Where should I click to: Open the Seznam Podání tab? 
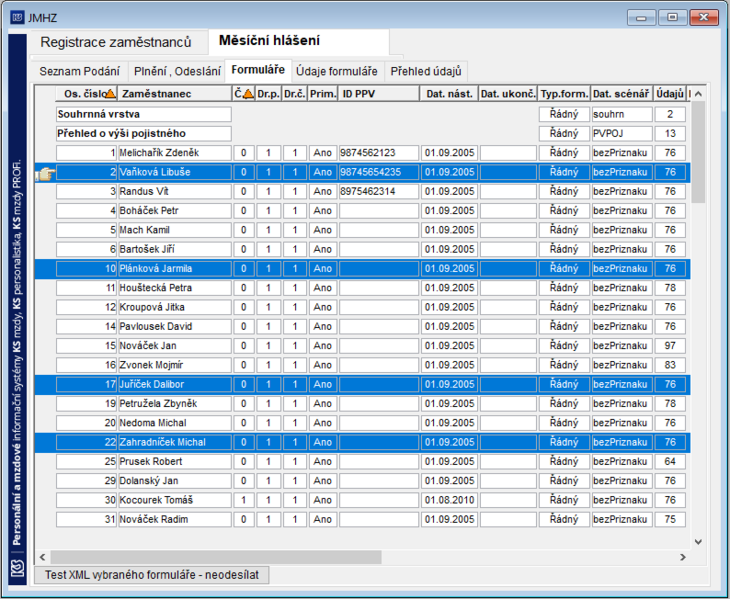click(80, 71)
